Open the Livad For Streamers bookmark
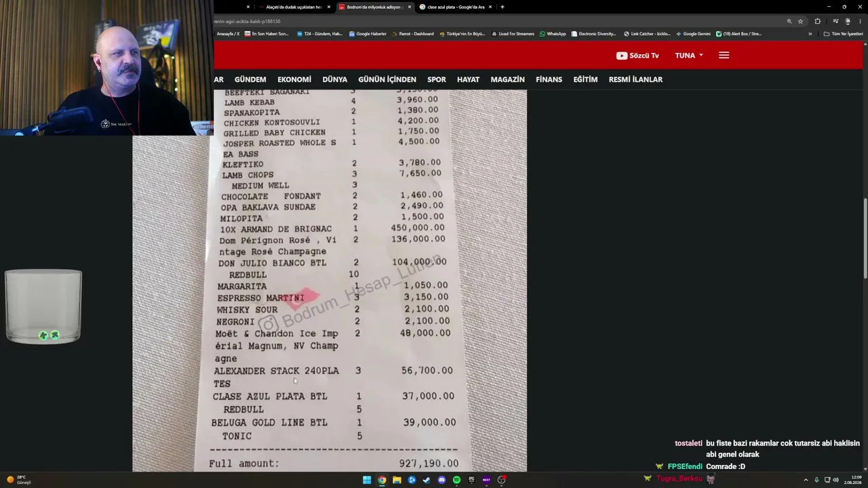 [513, 34]
